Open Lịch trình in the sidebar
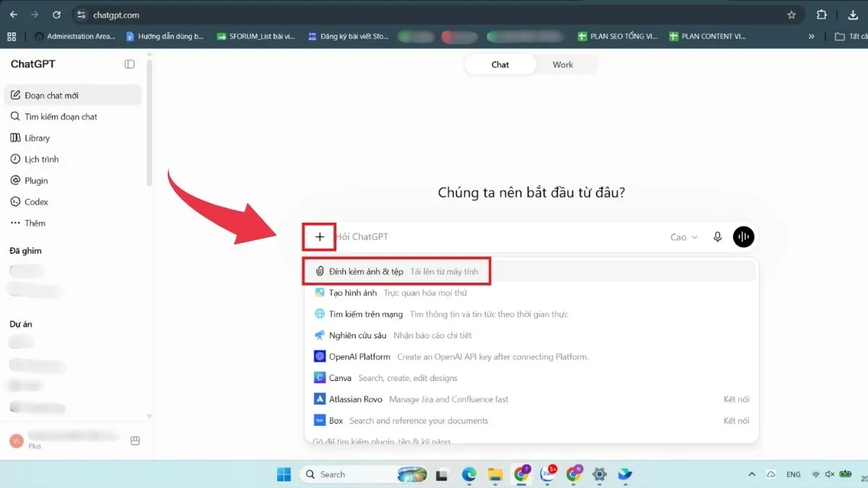The image size is (868, 488). [73, 159]
